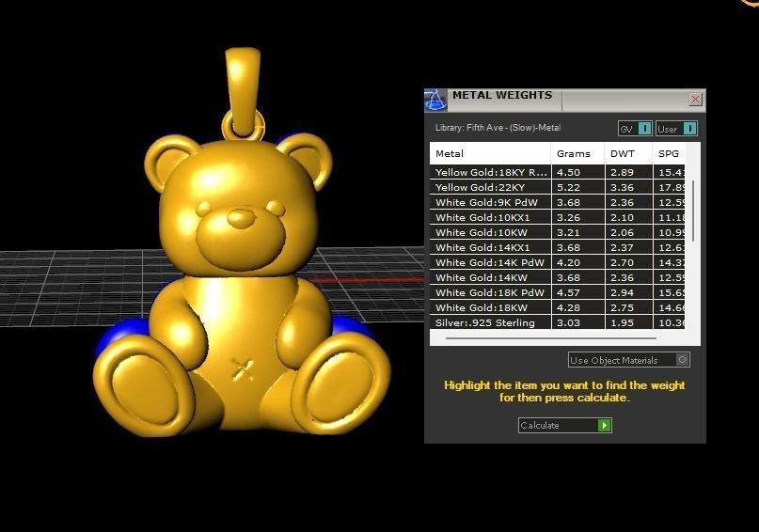Toggle the GV library switch
Image resolution: width=759 pixels, height=532 pixels.
(x=635, y=129)
